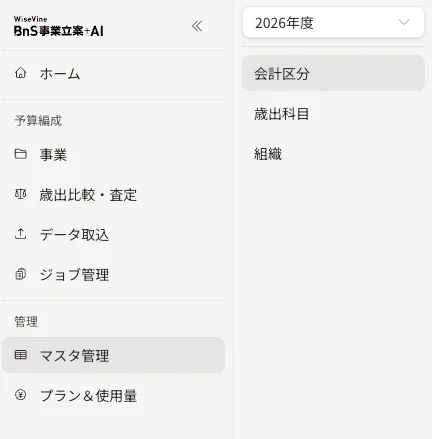Collapse the sidebar with double-chevron icon
The height and width of the screenshot is (439, 432).
pyautogui.click(x=197, y=26)
